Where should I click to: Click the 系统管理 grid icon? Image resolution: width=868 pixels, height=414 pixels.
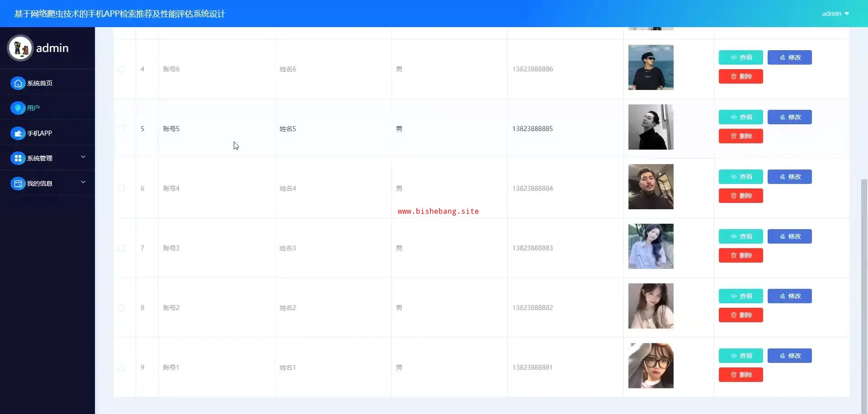[x=18, y=158]
